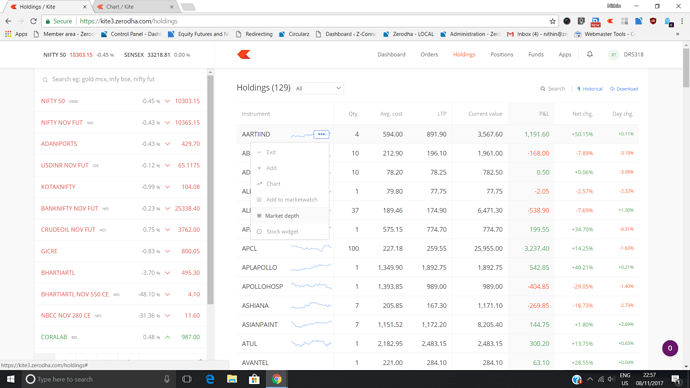Click USDINR NOV FUT in watchlist
This screenshot has height=388, width=690.
[65, 165]
